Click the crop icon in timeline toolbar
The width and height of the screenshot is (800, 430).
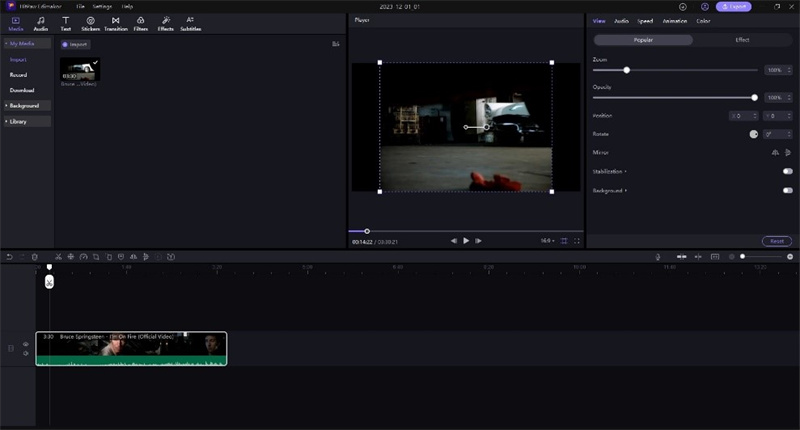[96, 257]
